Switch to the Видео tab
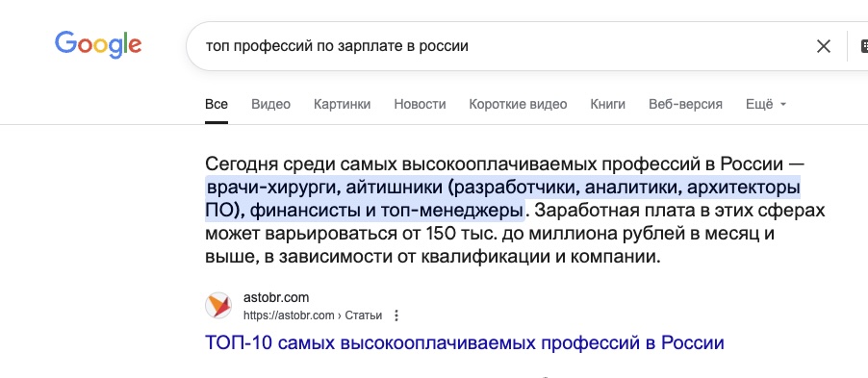This screenshot has width=868, height=378. point(270,104)
